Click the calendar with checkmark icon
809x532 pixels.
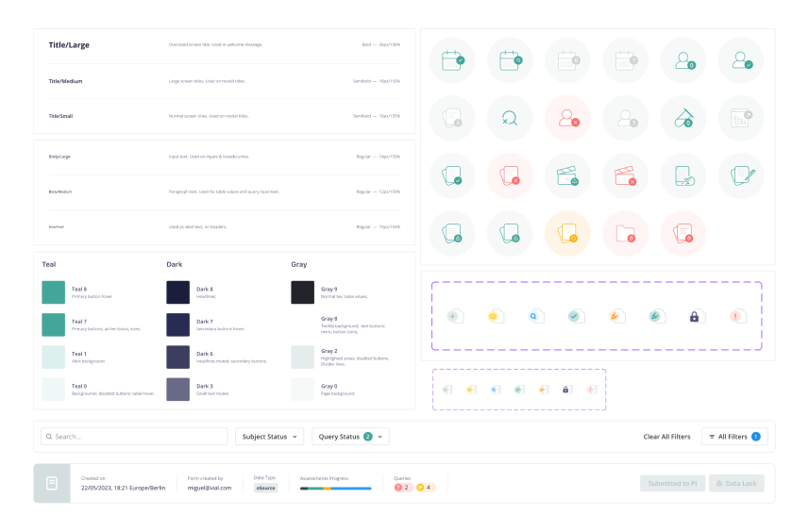pos(452,59)
